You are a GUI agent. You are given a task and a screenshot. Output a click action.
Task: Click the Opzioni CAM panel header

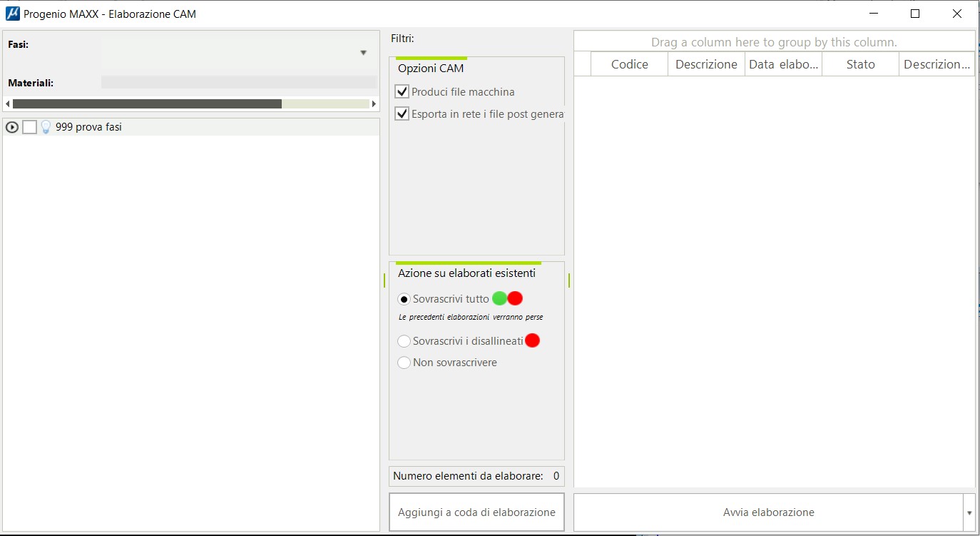(431, 69)
